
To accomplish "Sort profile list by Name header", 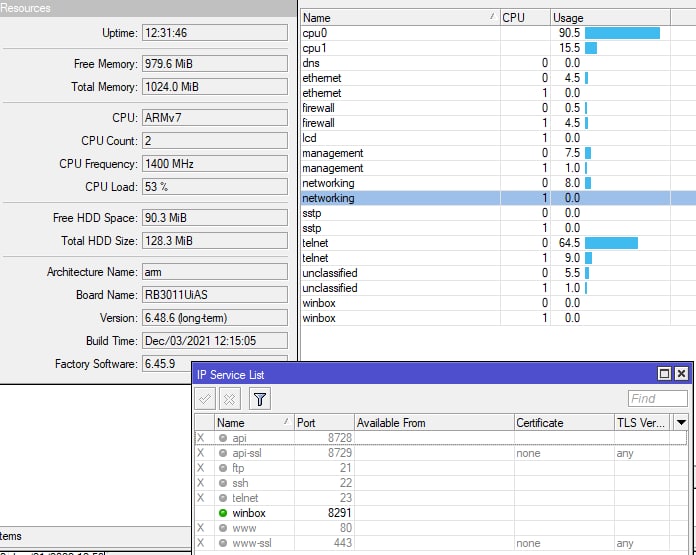I will tap(400, 18).
